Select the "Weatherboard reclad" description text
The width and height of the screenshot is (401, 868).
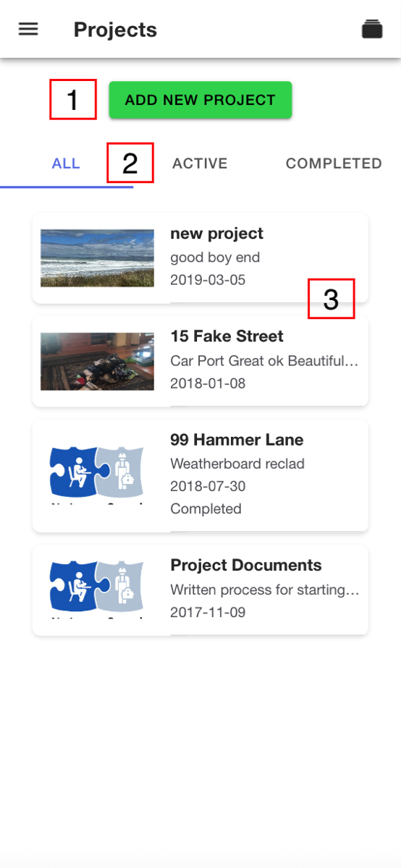pos(237,464)
